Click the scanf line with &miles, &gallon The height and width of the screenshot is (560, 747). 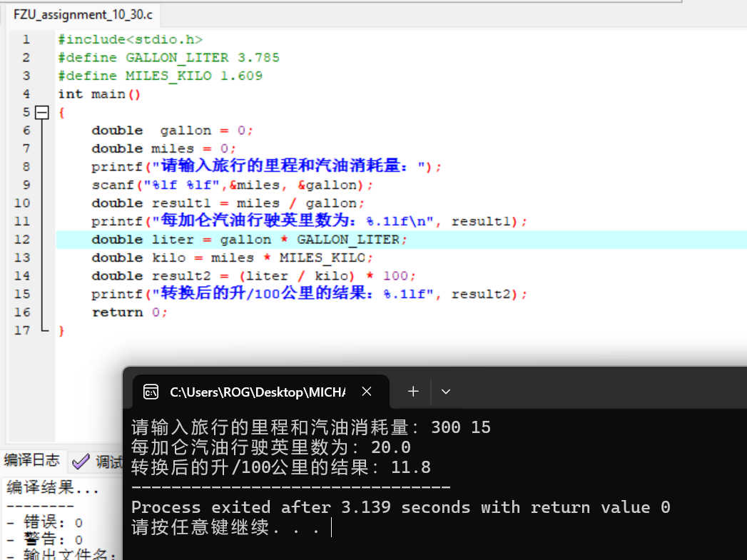[232, 185]
